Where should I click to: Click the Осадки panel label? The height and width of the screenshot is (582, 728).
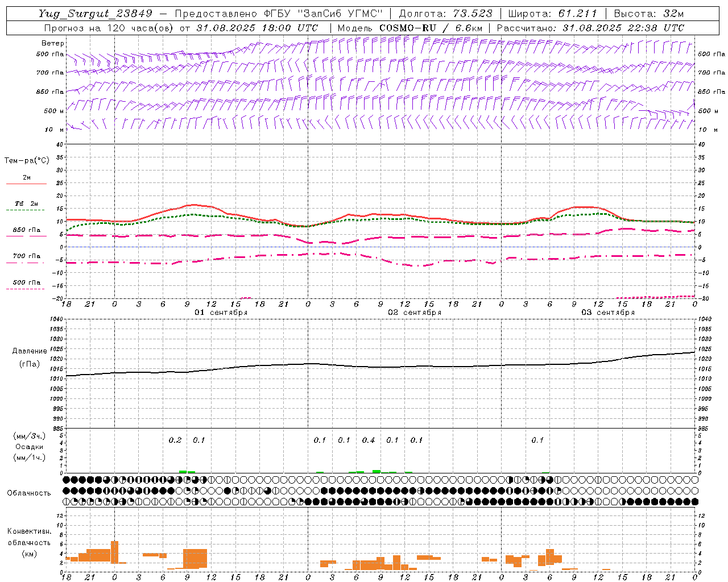pos(29,447)
